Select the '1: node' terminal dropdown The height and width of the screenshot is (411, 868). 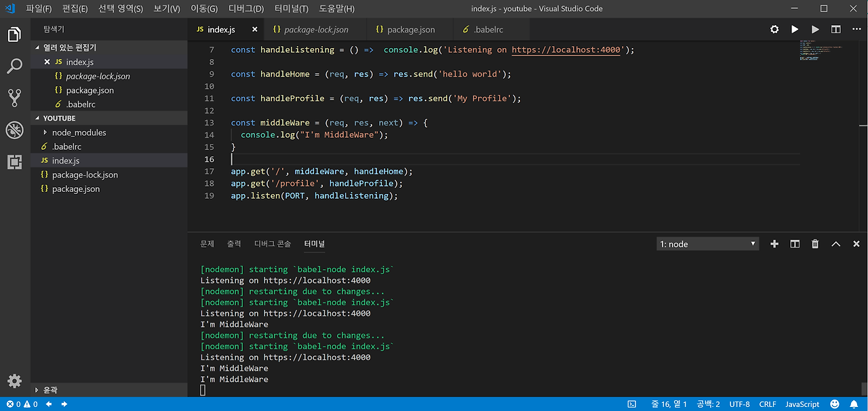pyautogui.click(x=707, y=244)
